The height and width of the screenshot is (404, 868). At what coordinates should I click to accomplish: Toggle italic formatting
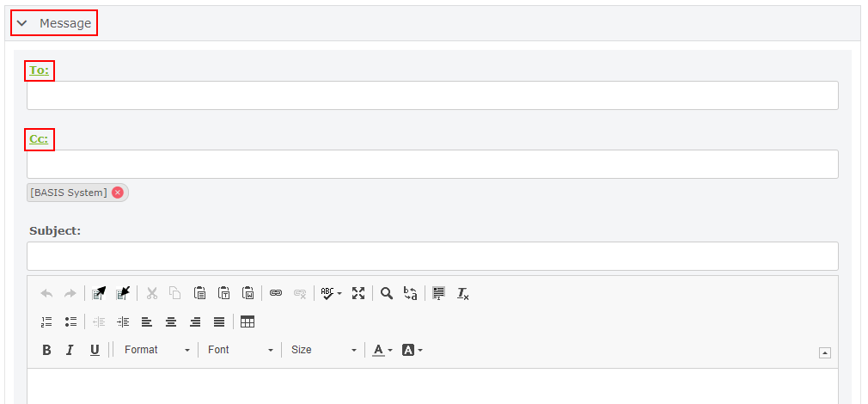pyautogui.click(x=70, y=350)
